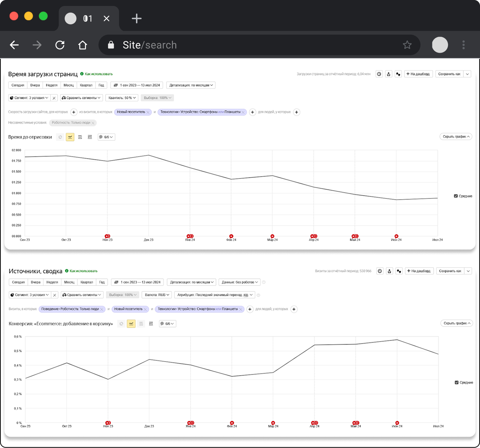Screen dimensions: 480x448
Task: Toggle the 'Средние' checkbox on the conversion chart
Action: click(x=457, y=383)
